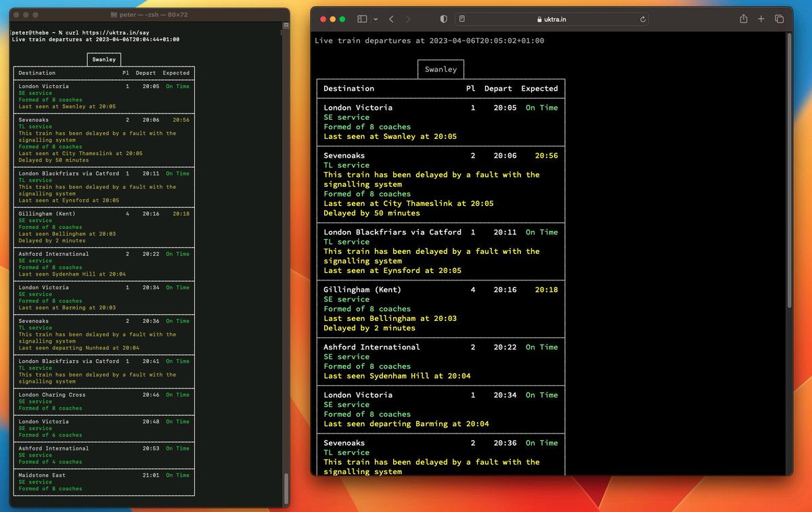
Task: Click 'Formed of 4 coaches' in Terminal
Action: [x=50, y=462]
